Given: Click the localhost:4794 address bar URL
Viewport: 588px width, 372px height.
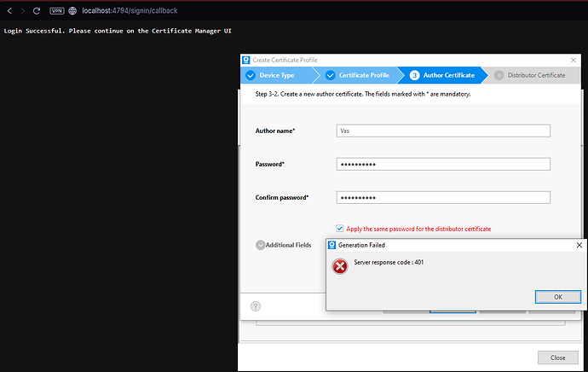Looking at the screenshot, I should [x=130, y=11].
